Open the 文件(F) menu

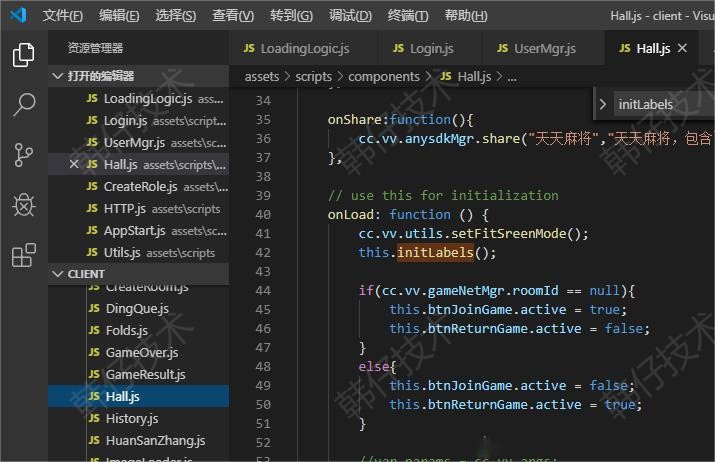click(62, 16)
